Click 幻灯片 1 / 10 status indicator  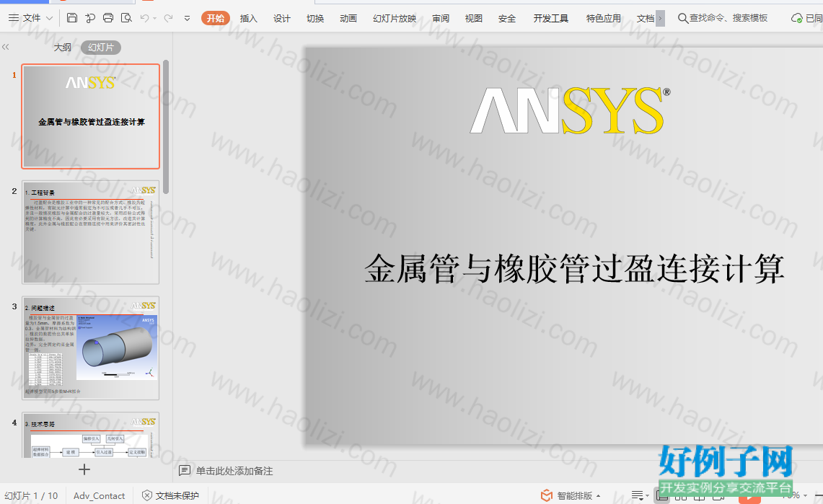click(x=31, y=495)
